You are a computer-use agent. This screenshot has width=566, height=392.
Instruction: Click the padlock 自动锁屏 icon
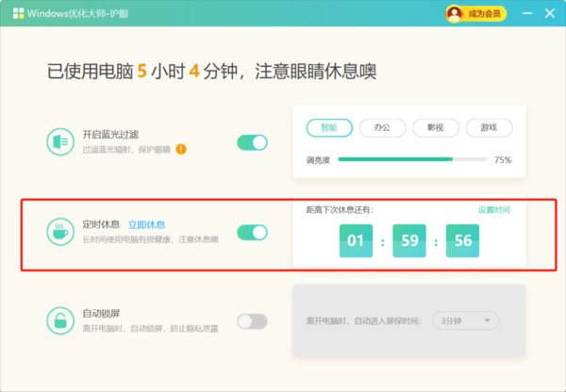(x=60, y=320)
